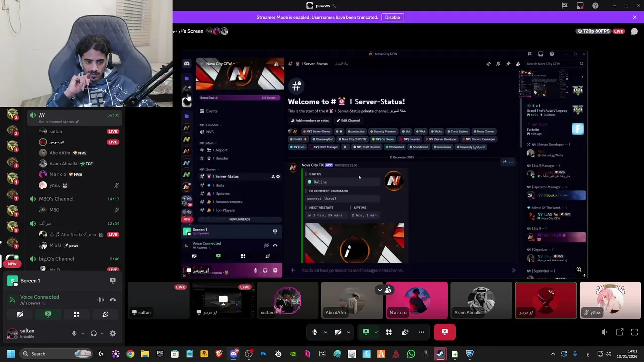Launch an Activity from the voice panel
This screenshot has height=362, width=644.
[x=77, y=314]
